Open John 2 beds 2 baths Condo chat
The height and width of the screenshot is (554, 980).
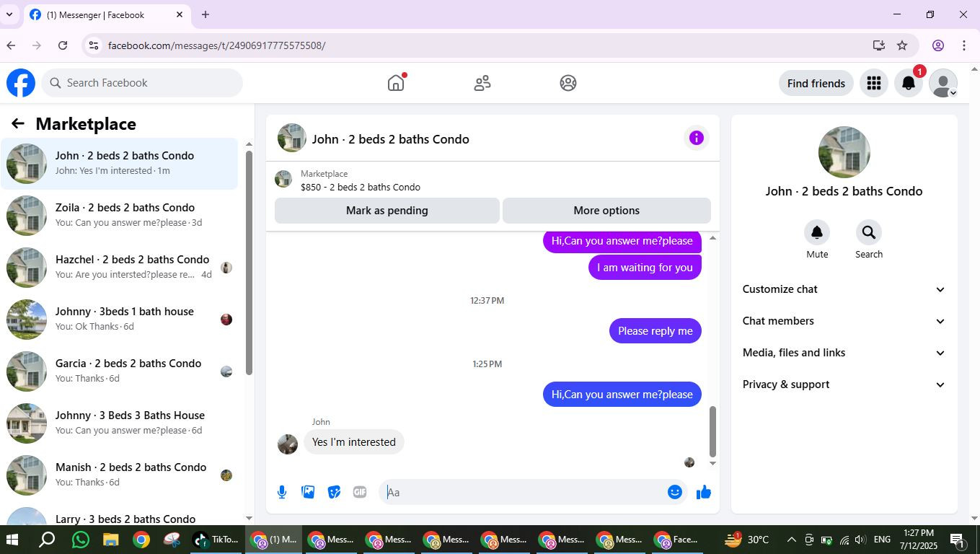pos(119,164)
